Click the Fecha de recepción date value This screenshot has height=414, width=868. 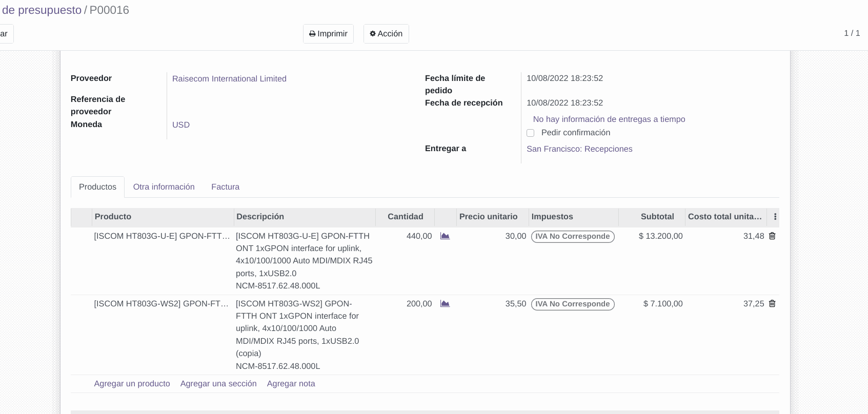coord(564,103)
